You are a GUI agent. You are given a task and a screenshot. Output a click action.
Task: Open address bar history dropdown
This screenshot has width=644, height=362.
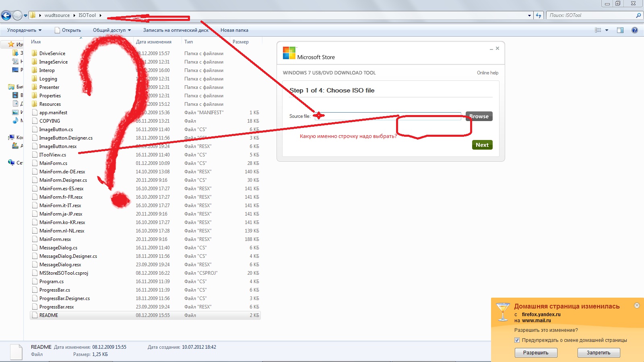tap(529, 15)
